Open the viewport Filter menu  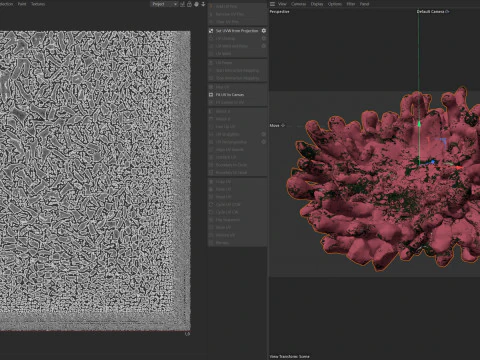click(x=351, y=4)
